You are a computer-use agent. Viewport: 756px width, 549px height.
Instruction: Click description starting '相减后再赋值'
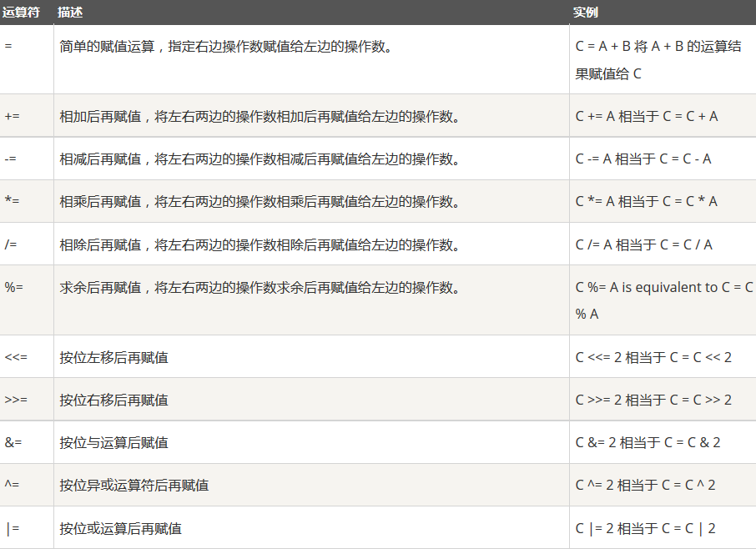pyautogui.click(x=260, y=159)
